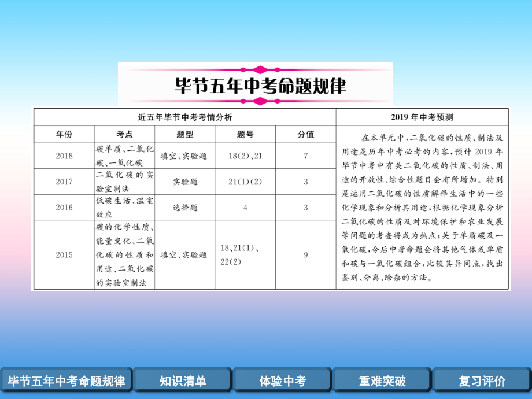532x399 pixels.
Task: Click the 21(1)(2) question number cell
Action: (x=245, y=182)
